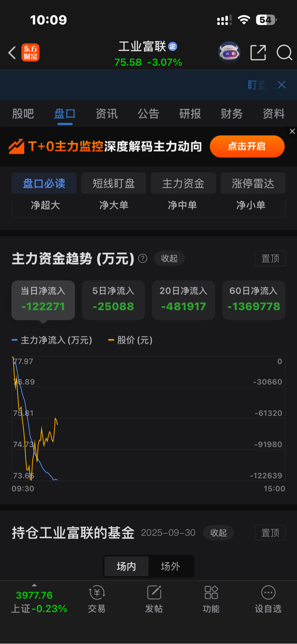Tap the 2025-09-30 date label

coord(168,533)
